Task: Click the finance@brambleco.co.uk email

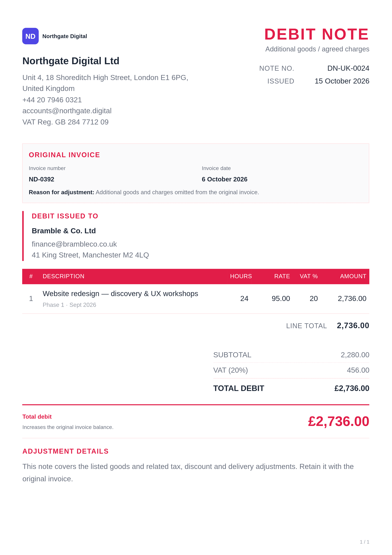Action: tap(74, 244)
